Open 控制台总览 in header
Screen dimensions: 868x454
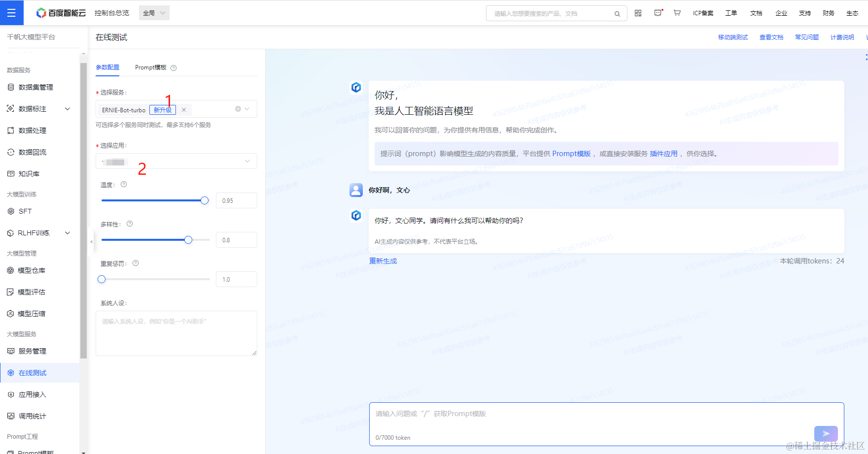112,13
